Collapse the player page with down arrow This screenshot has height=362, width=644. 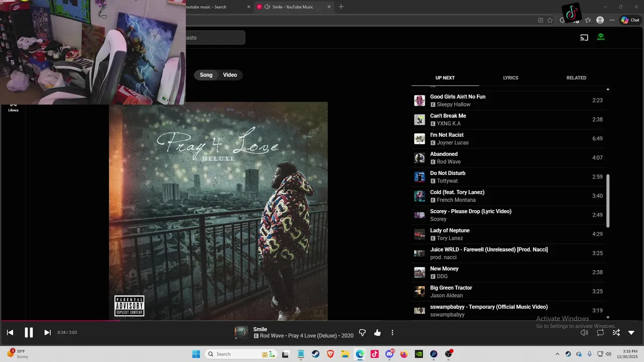pyautogui.click(x=631, y=332)
